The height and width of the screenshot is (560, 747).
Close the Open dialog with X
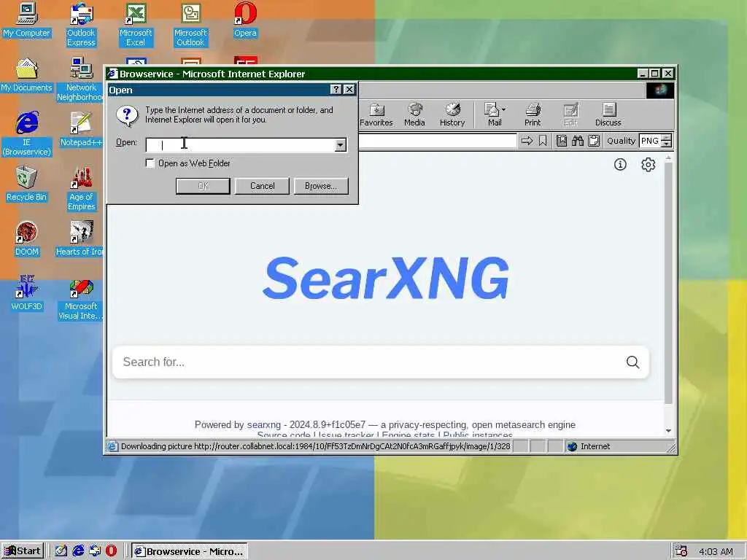(x=349, y=90)
